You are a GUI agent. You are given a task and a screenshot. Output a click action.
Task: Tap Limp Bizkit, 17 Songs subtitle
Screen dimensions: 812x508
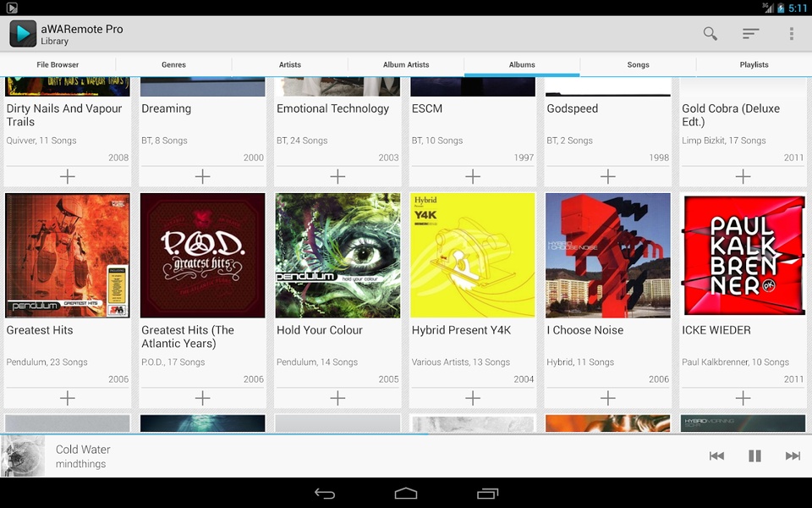pos(723,141)
